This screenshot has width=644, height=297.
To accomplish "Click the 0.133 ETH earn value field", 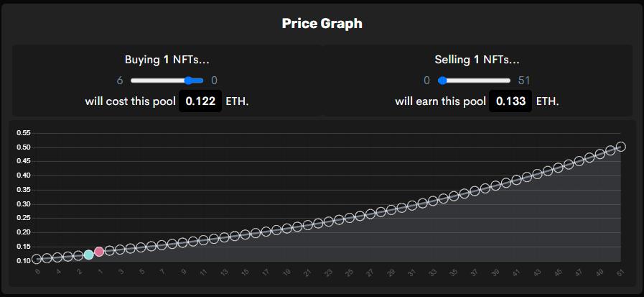I will click(x=510, y=101).
